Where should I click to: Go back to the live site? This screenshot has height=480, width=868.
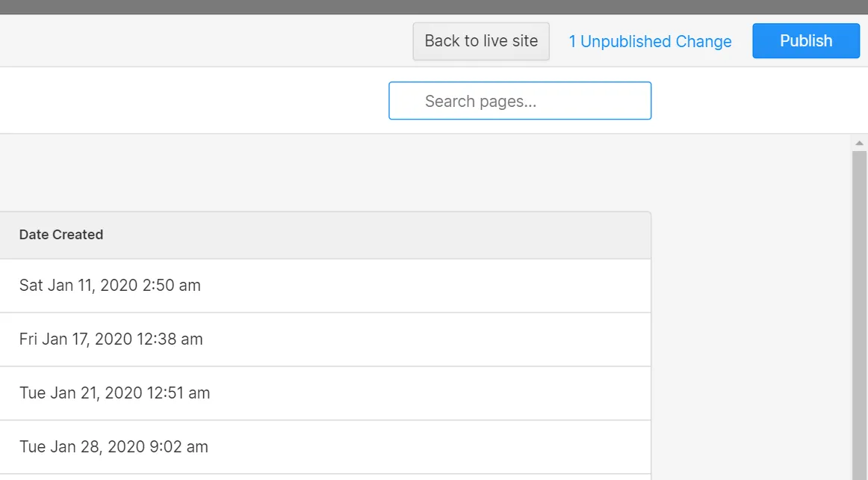(481, 41)
